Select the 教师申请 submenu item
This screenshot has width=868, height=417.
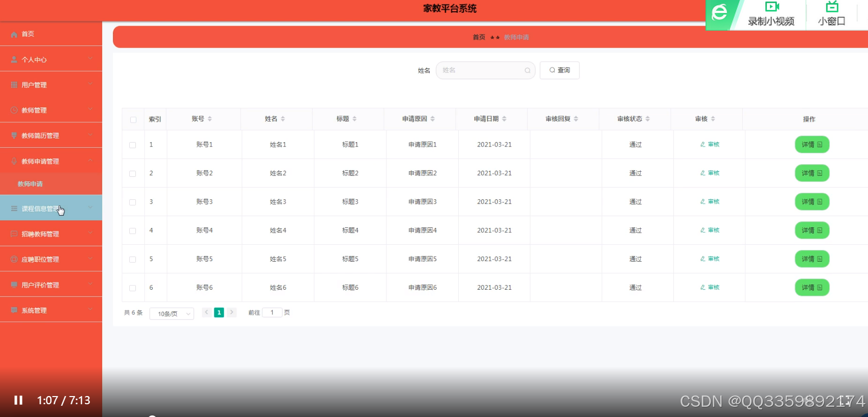[51, 184]
